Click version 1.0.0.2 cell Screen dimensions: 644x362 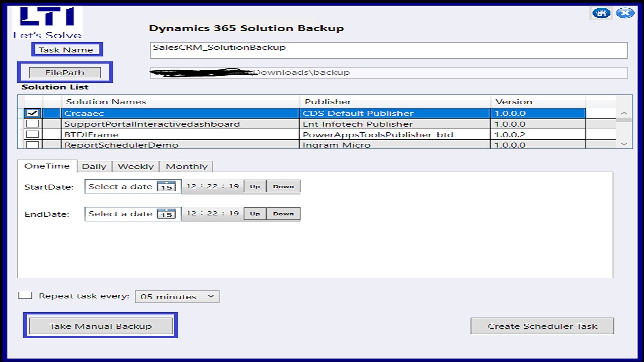pos(538,134)
